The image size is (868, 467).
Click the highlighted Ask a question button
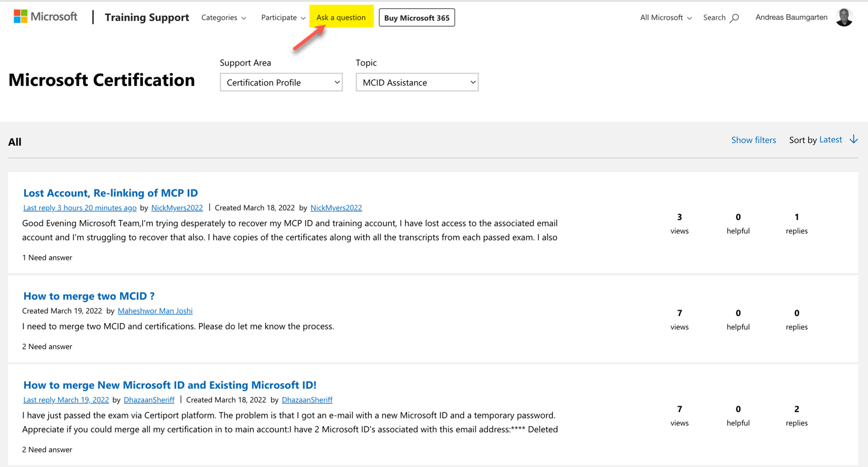341,17
